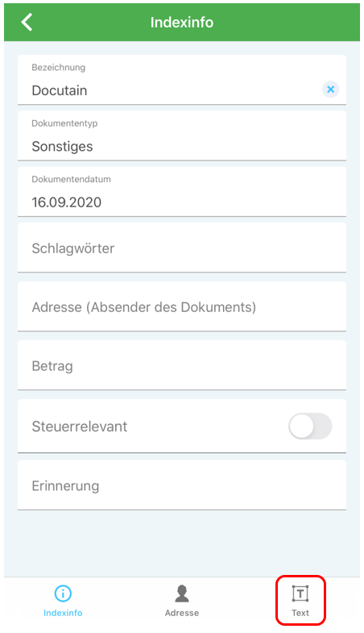Tap the Betrag amount field
This screenshot has width=364, height=633.
182,366
